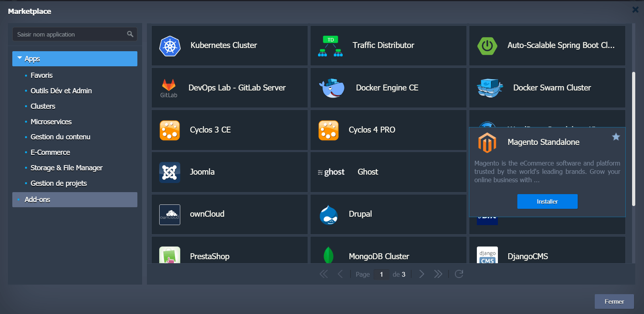This screenshot has height=314, width=644.
Task: Go to the next page arrow
Action: tap(422, 274)
